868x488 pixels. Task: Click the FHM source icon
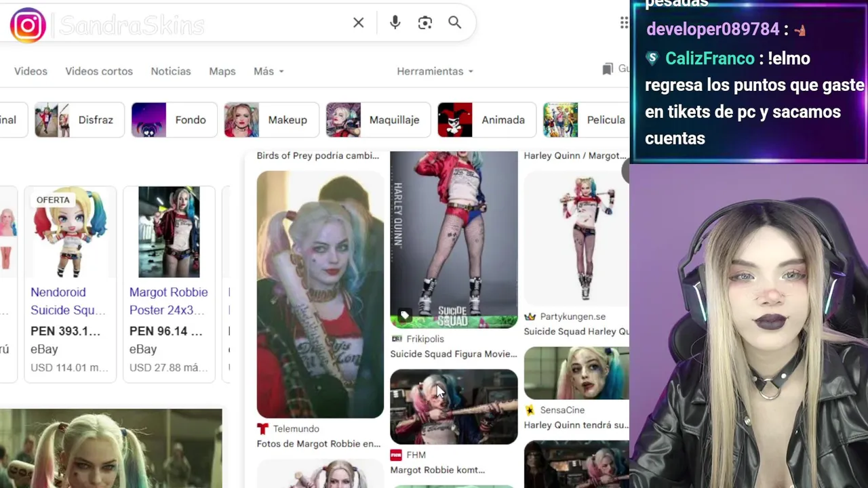click(x=396, y=455)
